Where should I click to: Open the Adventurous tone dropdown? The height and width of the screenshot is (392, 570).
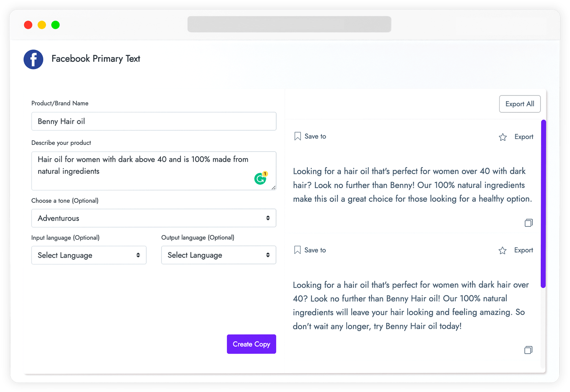[154, 218]
